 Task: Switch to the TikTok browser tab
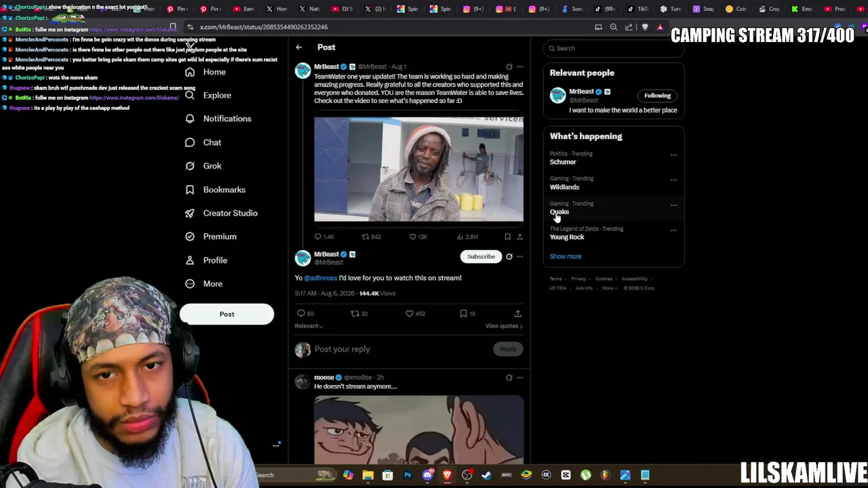637,9
